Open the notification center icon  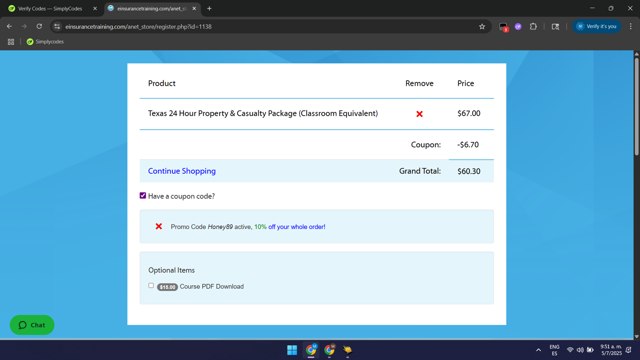pos(629,350)
